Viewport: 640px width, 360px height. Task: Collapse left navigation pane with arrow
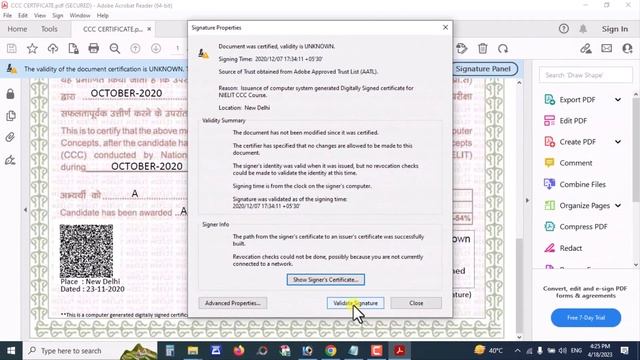pos(25,210)
